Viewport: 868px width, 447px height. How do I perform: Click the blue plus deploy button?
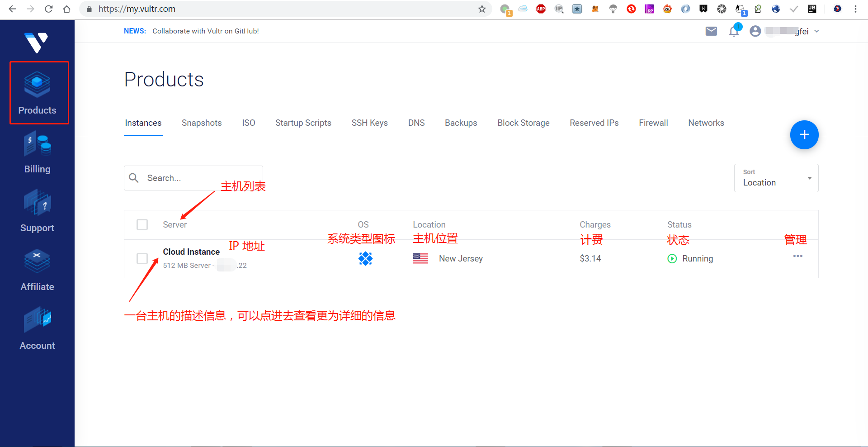(804, 135)
